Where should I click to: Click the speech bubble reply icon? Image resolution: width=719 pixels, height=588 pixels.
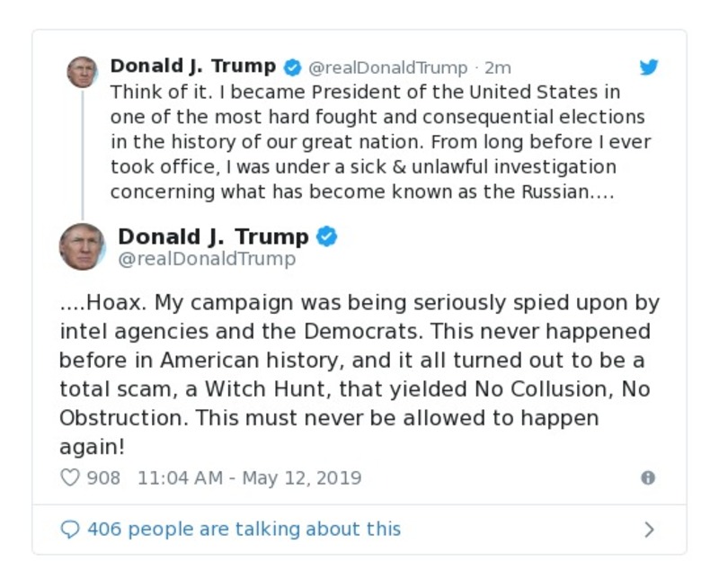tap(69, 529)
